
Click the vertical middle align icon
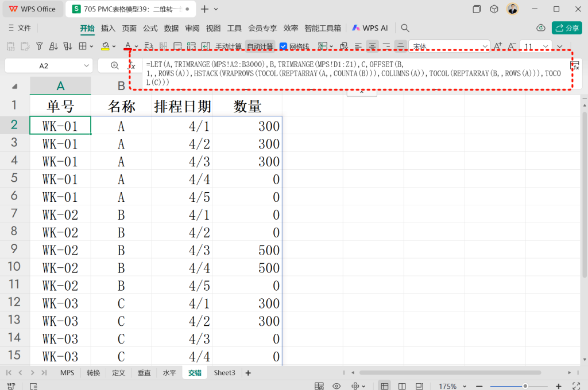(x=400, y=46)
